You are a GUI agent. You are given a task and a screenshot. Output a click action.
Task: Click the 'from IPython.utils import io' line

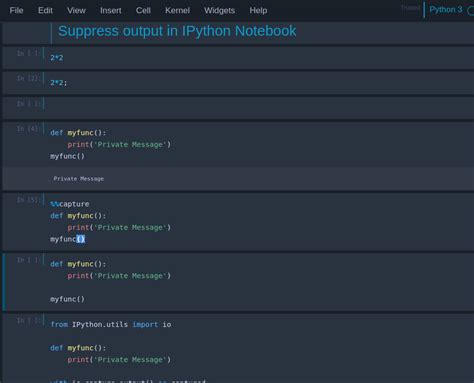pos(111,324)
